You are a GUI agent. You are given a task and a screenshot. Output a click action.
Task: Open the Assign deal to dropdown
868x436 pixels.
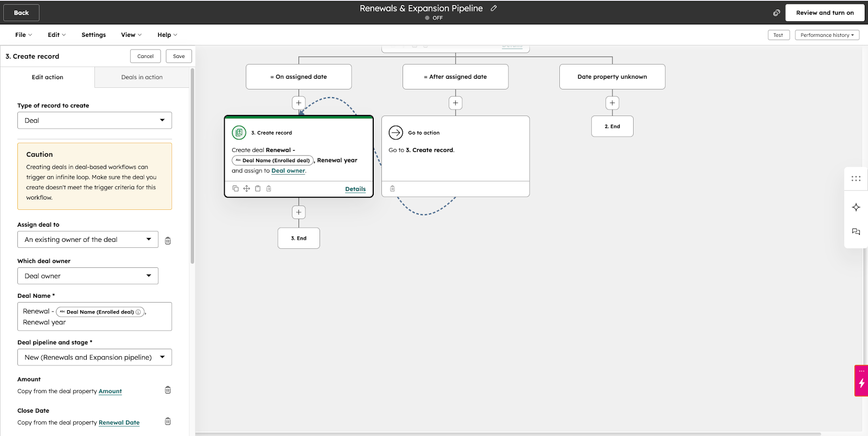pos(88,239)
